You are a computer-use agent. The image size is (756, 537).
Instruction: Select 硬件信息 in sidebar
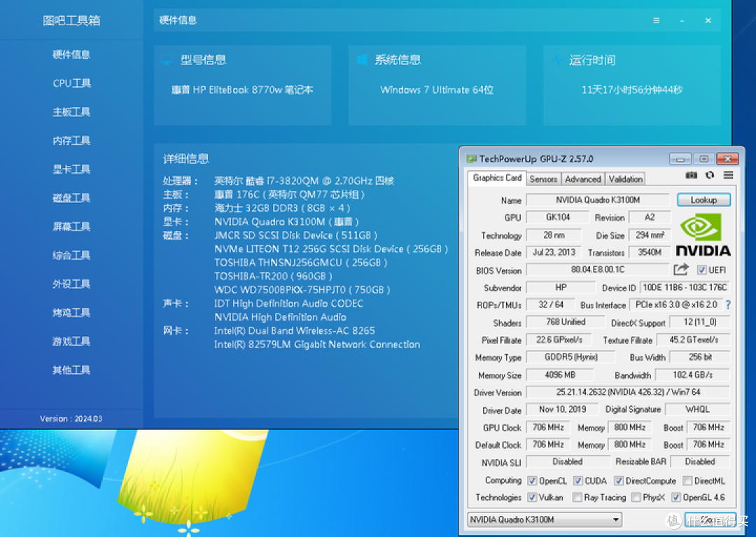click(x=71, y=55)
